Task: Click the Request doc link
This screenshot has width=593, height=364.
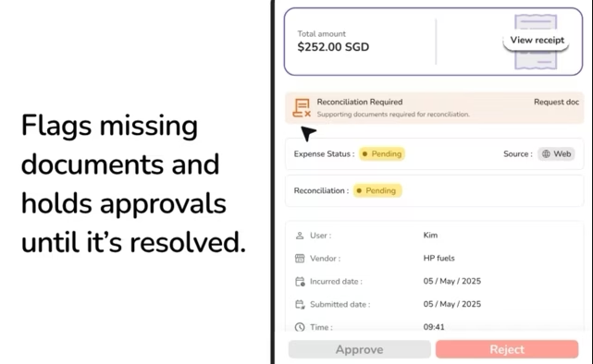Action: [x=556, y=102]
